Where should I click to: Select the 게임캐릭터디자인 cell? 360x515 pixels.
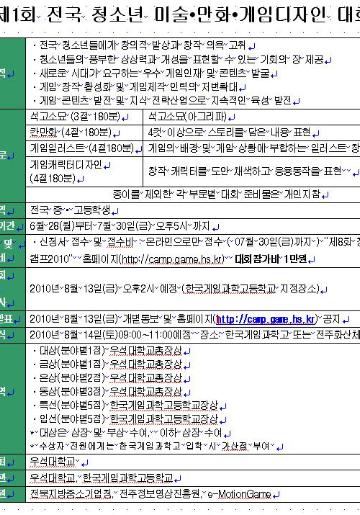[84, 171]
